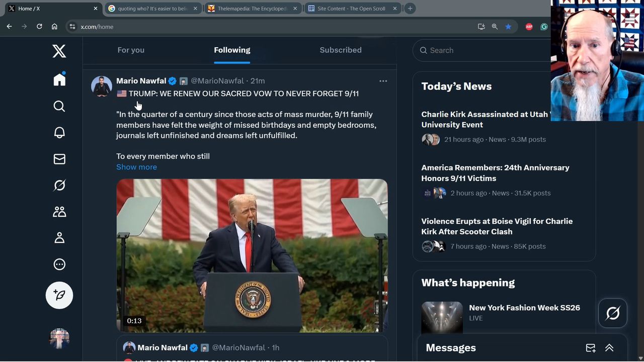Go to Home via house icon
Screen dimensions: 644x362
pyautogui.click(x=59, y=79)
